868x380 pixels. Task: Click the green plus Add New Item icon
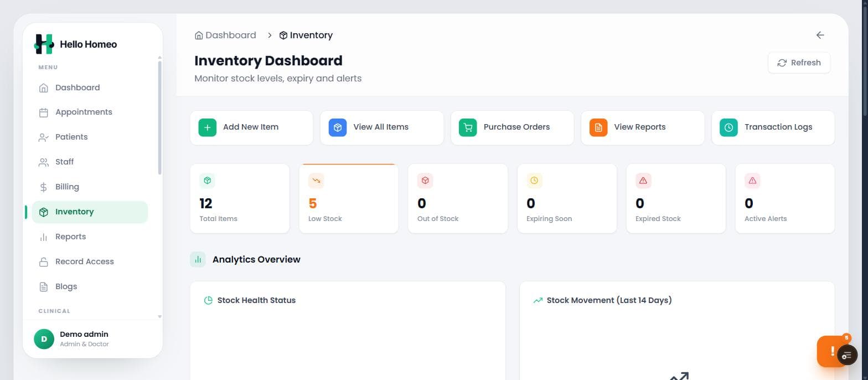tap(208, 127)
